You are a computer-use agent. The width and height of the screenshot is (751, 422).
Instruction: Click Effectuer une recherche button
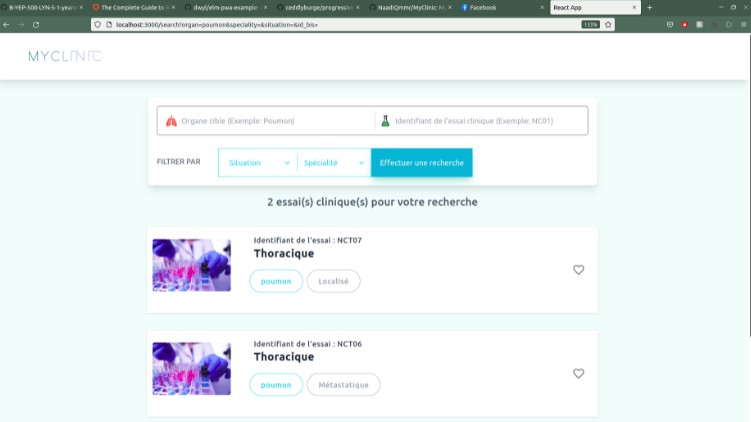tap(421, 162)
